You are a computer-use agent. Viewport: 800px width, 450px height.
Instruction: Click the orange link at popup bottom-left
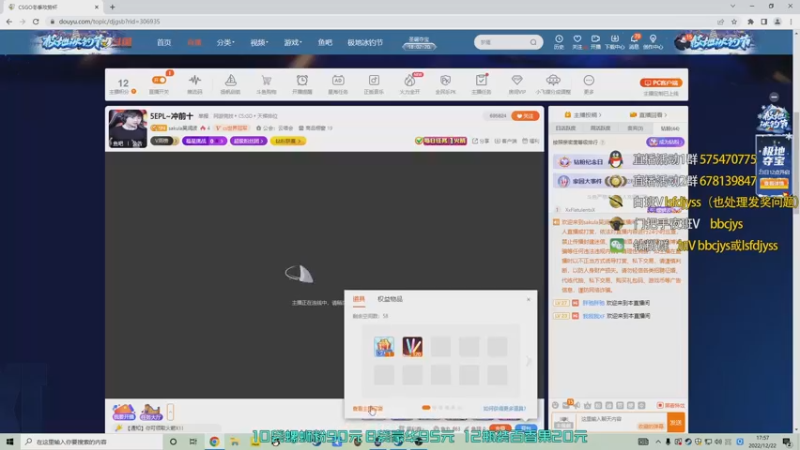tap(367, 409)
